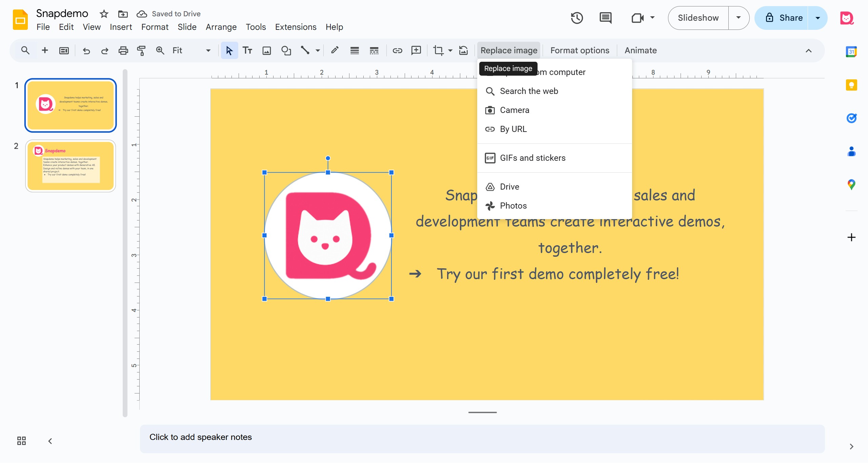Open the comments history panel
This screenshot has width=868, height=463.
click(606, 18)
